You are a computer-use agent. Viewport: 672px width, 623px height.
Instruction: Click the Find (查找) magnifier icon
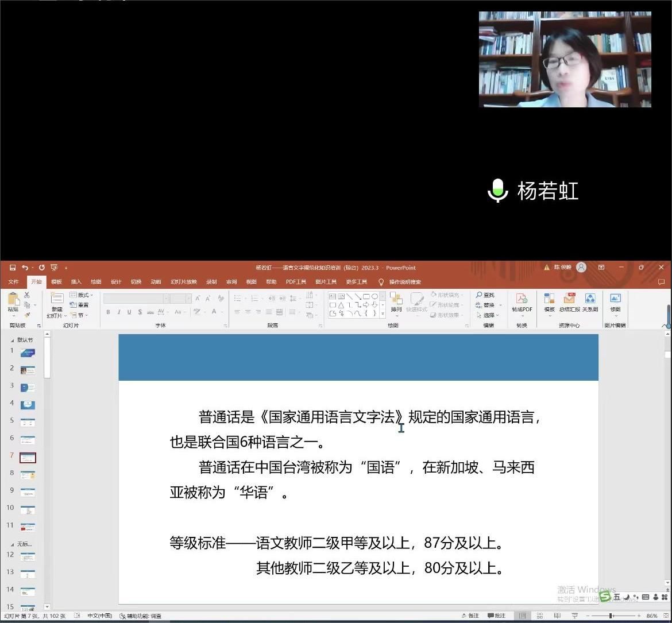(480, 295)
